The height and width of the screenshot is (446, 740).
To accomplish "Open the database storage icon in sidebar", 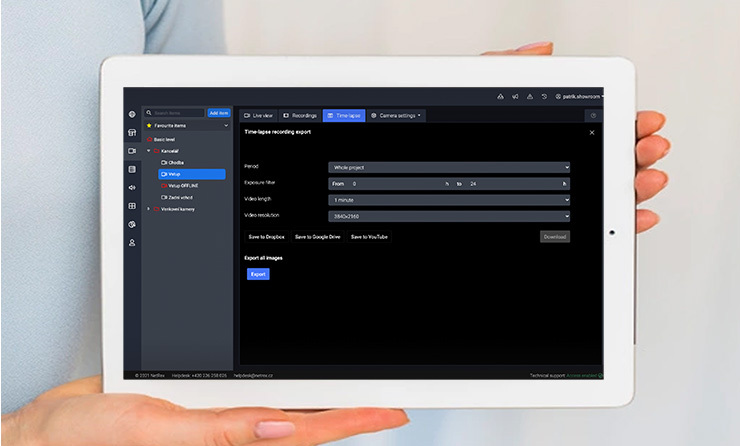I will click(132, 169).
